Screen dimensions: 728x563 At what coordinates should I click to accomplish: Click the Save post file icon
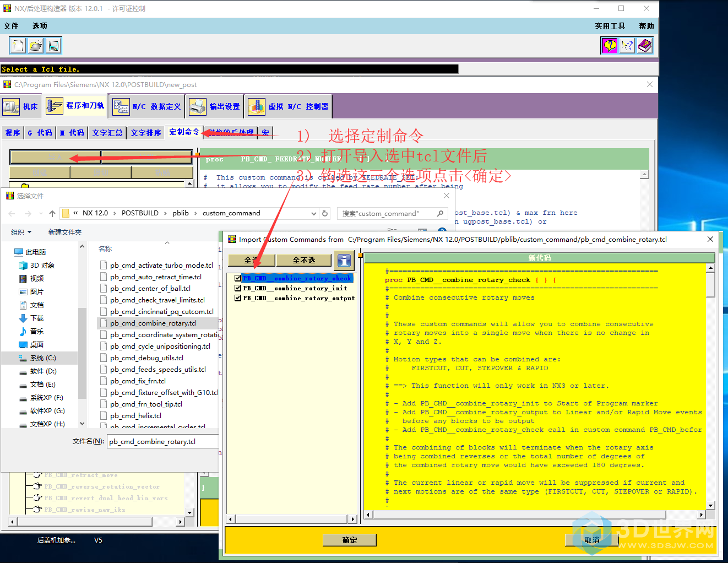tap(53, 46)
